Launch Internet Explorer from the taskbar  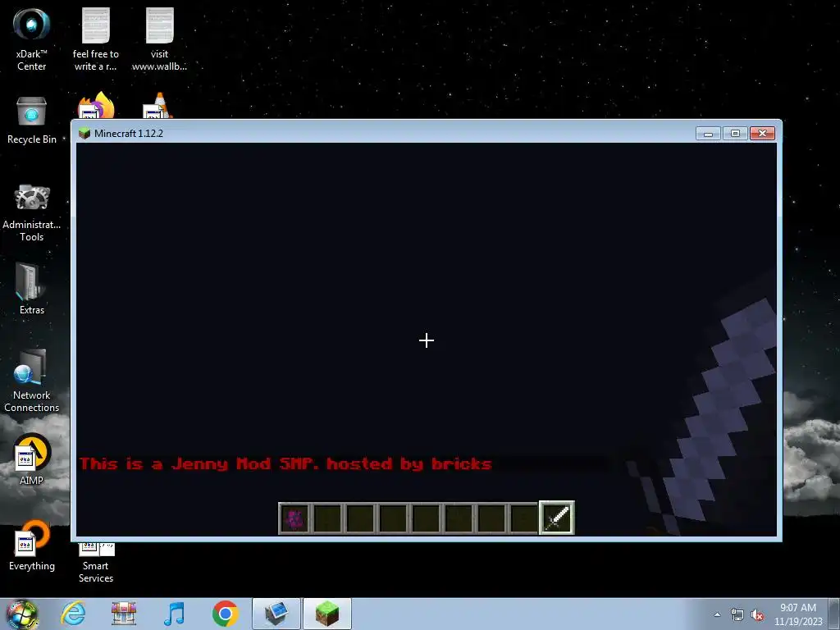[73, 614]
